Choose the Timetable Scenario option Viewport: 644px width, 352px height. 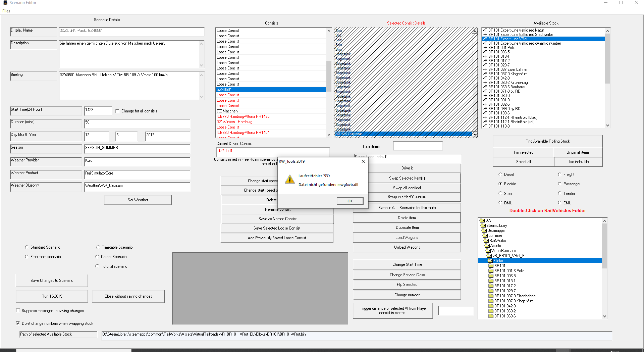pyautogui.click(x=98, y=247)
